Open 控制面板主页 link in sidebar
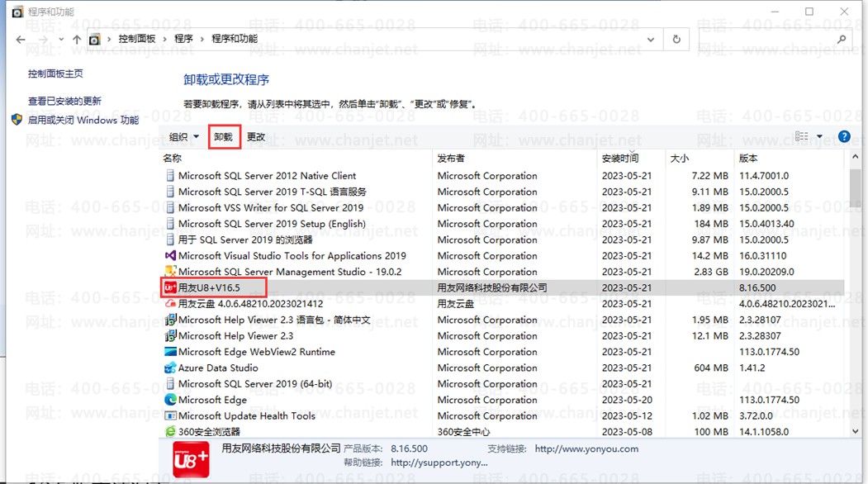868x484 pixels. click(55, 74)
